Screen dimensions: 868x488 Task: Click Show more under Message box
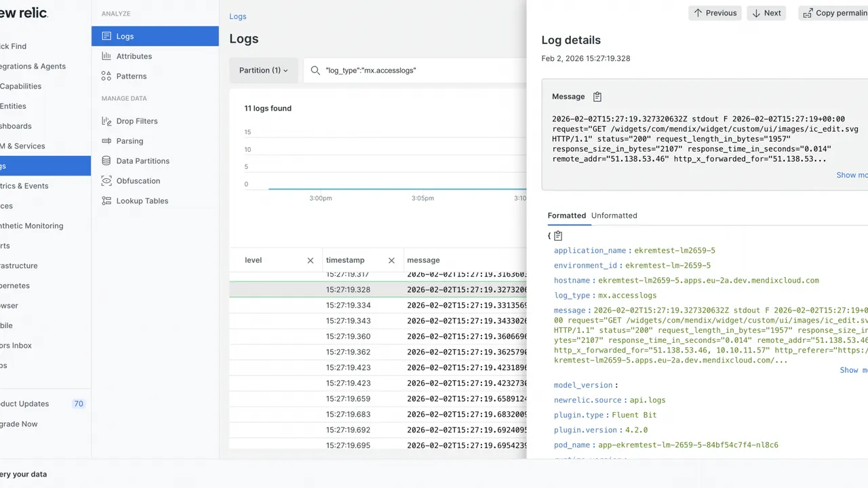852,175
